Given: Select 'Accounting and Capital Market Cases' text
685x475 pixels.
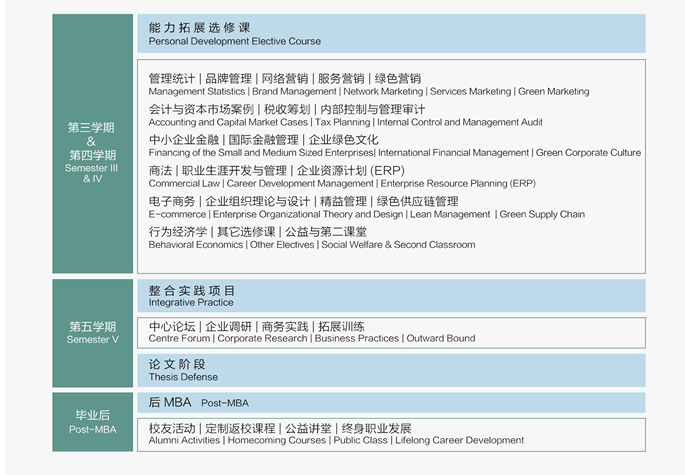Looking at the screenshot, I should [228, 122].
